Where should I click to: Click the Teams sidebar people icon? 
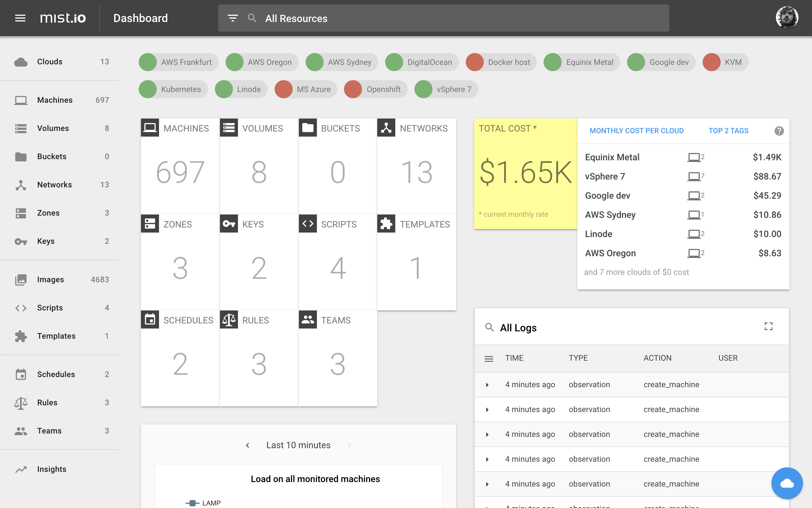click(x=21, y=431)
